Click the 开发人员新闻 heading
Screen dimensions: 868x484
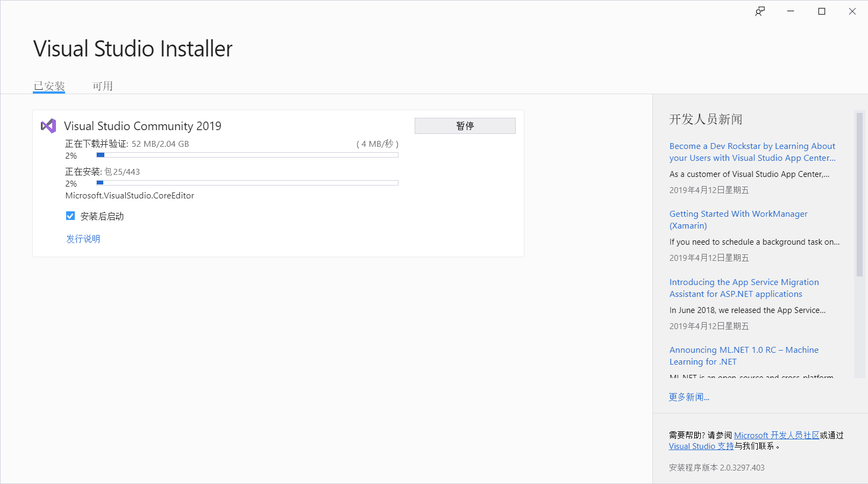[x=706, y=119]
